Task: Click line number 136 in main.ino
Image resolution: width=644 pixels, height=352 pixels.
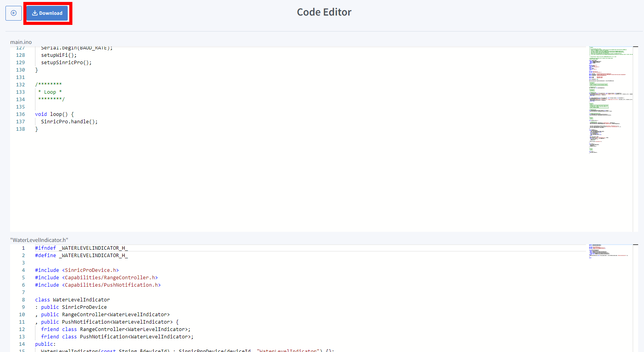Action: pos(20,114)
